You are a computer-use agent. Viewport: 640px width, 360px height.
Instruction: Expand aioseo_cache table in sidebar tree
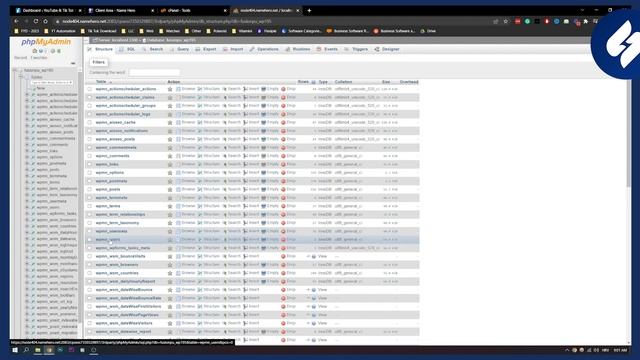(27, 120)
